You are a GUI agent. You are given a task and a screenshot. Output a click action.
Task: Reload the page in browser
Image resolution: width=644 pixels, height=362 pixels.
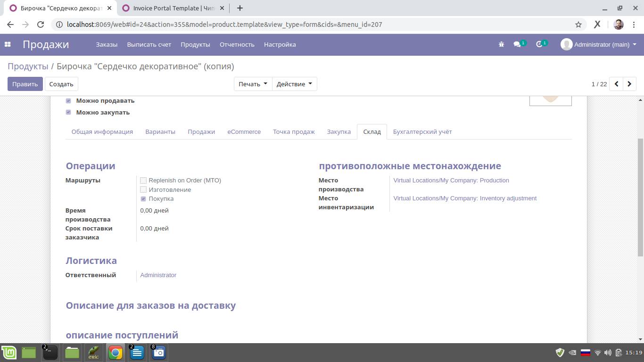coord(41,25)
